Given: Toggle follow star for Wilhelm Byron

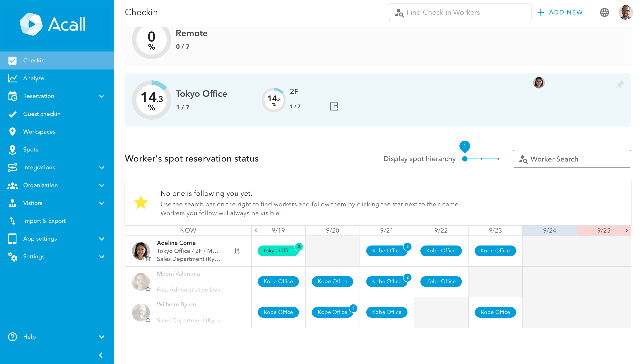Looking at the screenshot, I should [x=148, y=320].
